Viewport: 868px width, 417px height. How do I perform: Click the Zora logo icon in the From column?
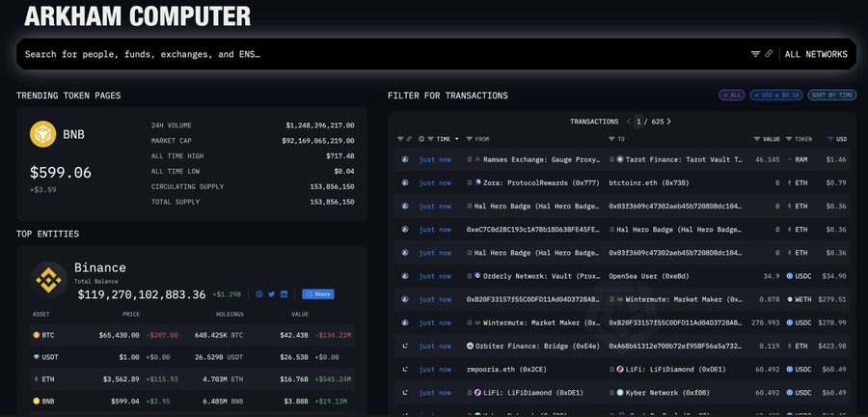tap(477, 182)
